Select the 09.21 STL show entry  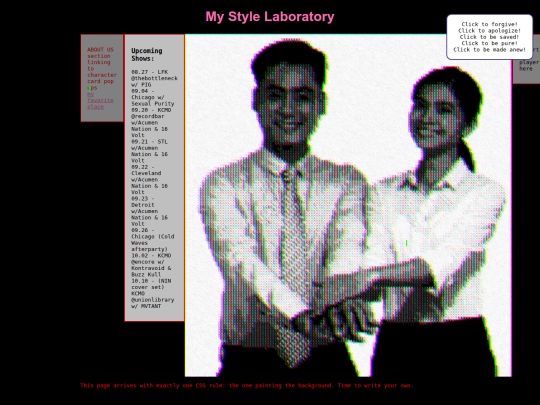click(x=149, y=151)
